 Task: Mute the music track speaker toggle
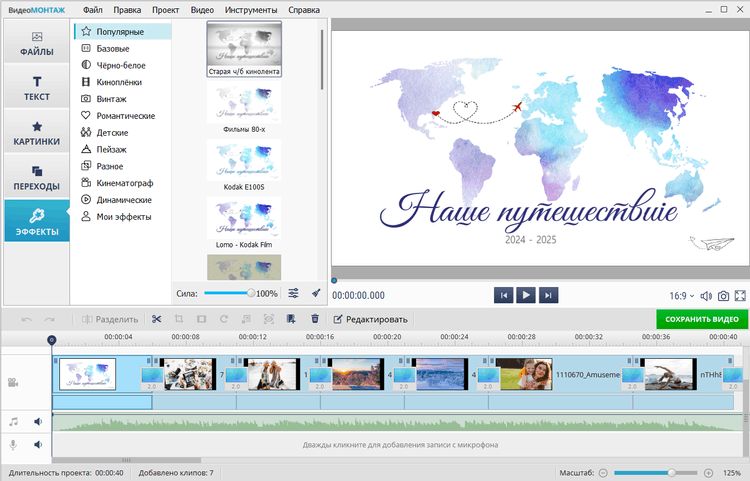pos(38,422)
